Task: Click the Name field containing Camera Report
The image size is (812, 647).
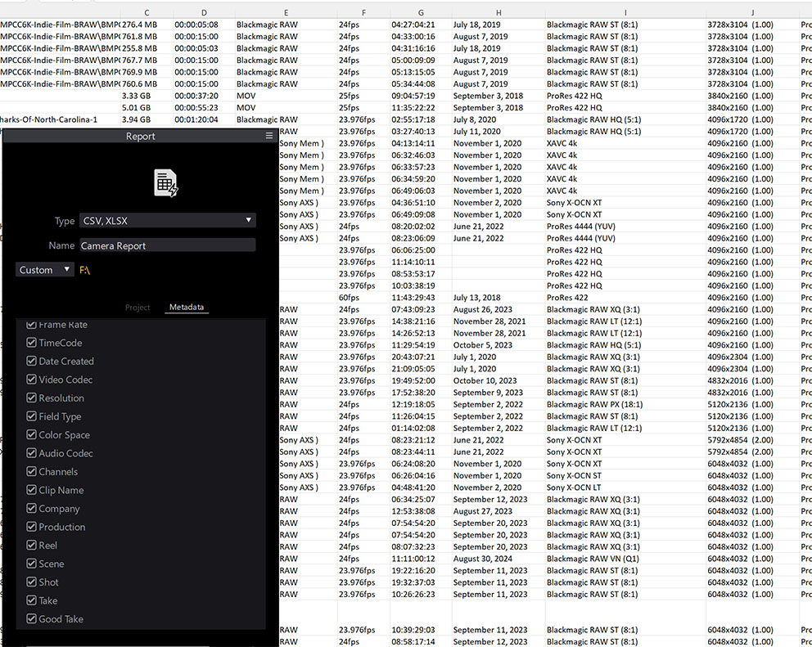Action: [168, 245]
